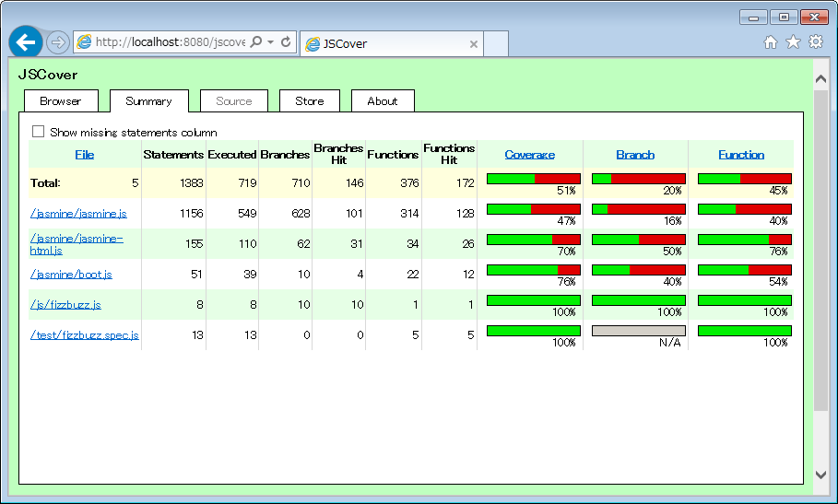Viewport: 838px width, 504px height.
Task: Click the Branches Hit column header
Action: pyautogui.click(x=339, y=154)
